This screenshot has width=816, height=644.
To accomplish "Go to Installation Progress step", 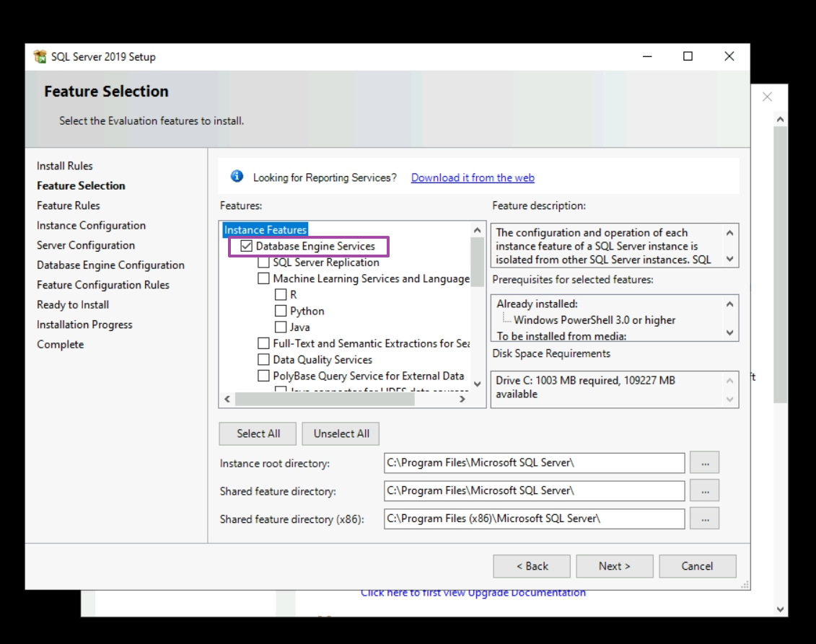I will (84, 324).
